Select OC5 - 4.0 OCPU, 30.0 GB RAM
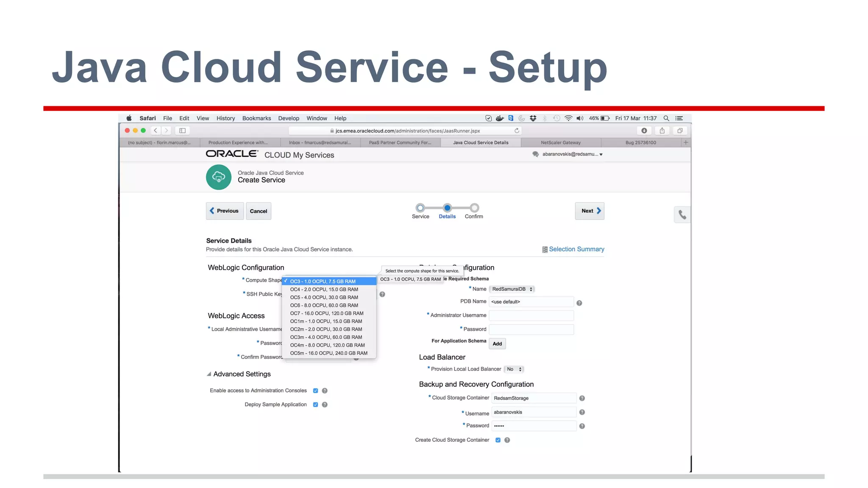868x488 pixels. tap(329, 297)
